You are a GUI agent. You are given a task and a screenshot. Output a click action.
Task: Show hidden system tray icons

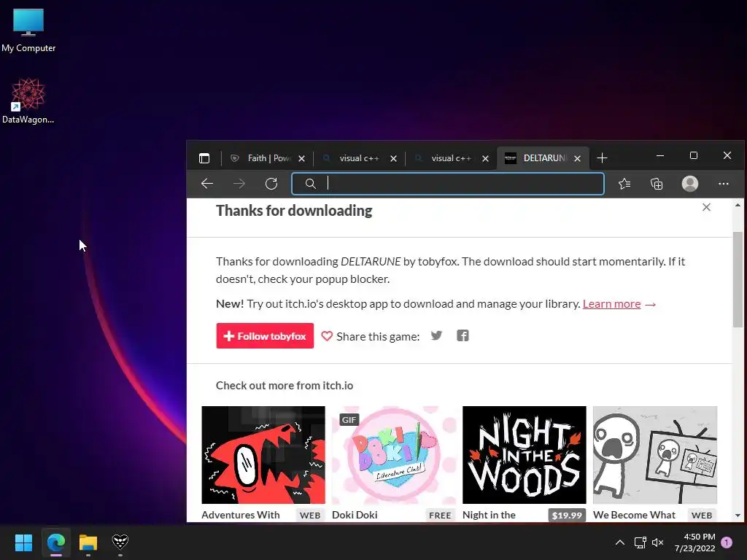[x=620, y=542]
